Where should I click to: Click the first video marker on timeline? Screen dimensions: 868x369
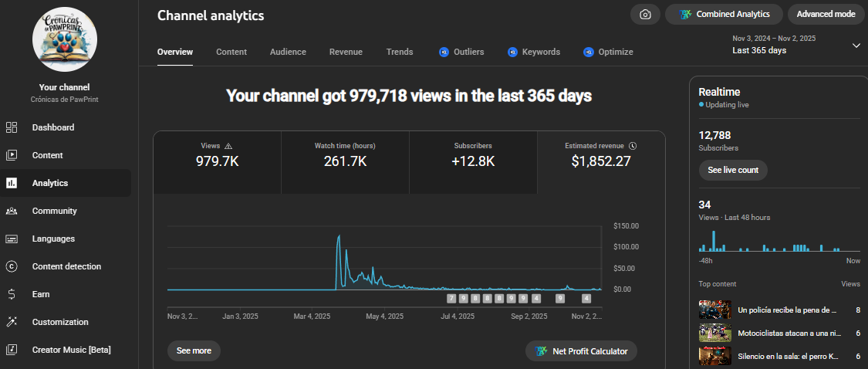[x=452, y=298]
